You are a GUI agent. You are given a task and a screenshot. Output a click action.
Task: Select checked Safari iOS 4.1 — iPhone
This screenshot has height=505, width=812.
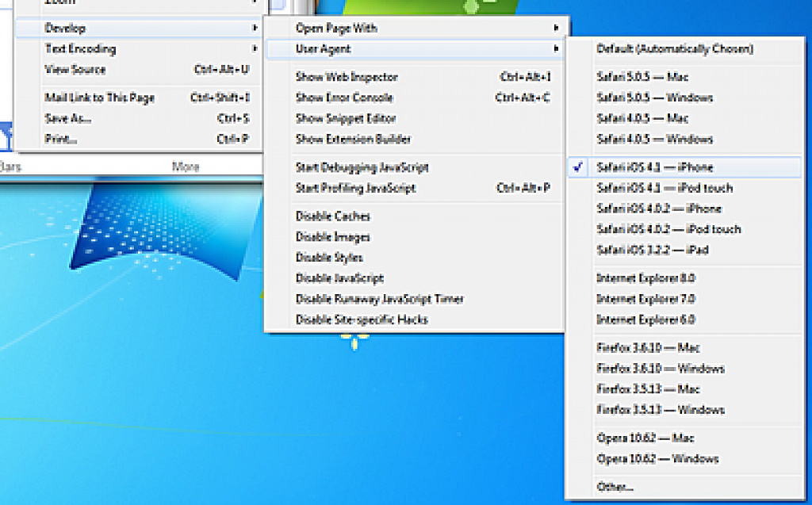(x=684, y=167)
